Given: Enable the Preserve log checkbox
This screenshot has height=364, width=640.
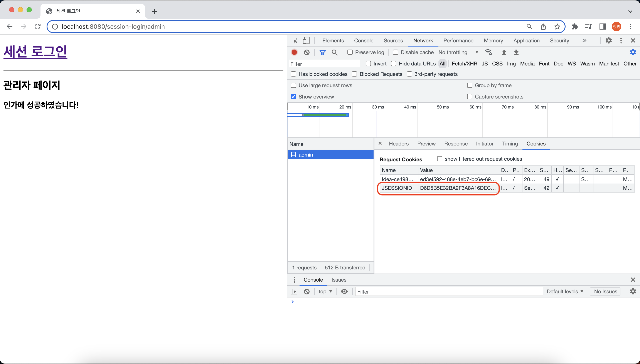Looking at the screenshot, I should [x=350, y=52].
